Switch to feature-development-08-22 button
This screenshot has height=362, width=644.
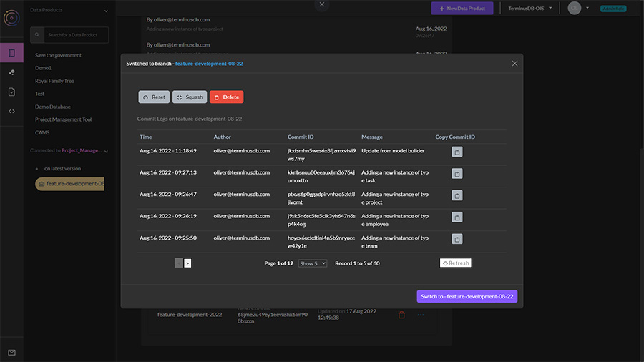467,296
